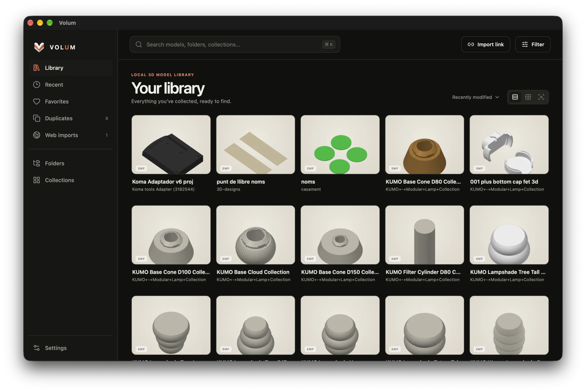Click the Filter button
586x392 pixels.
click(x=533, y=44)
